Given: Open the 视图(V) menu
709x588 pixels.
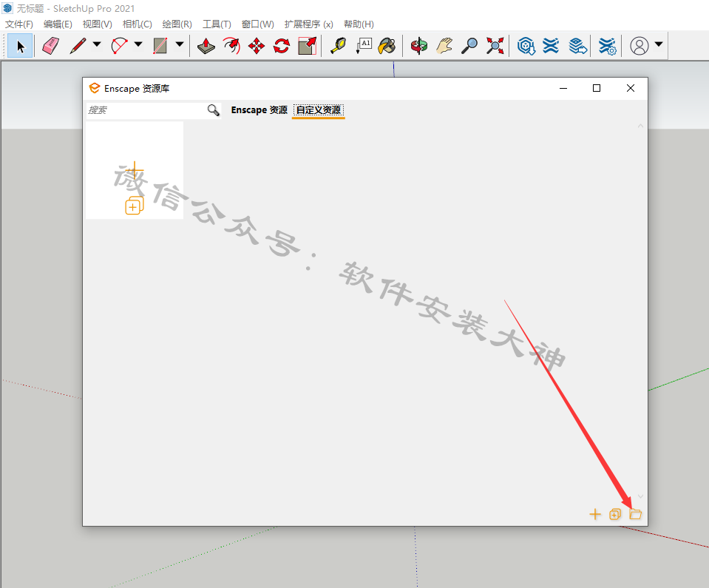Looking at the screenshot, I should click(x=97, y=24).
